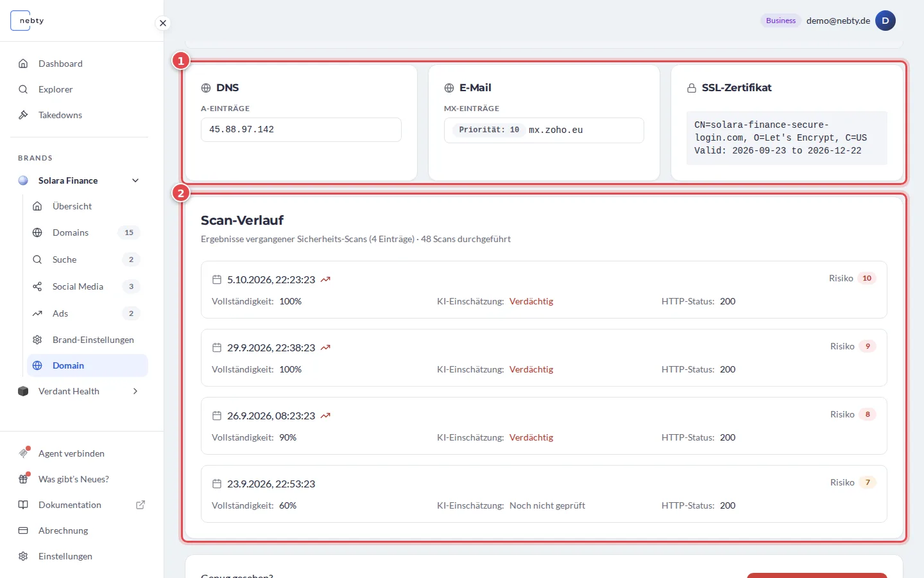Click the Ads trend icon
Screen dimensions: 924x578
[x=37, y=313]
